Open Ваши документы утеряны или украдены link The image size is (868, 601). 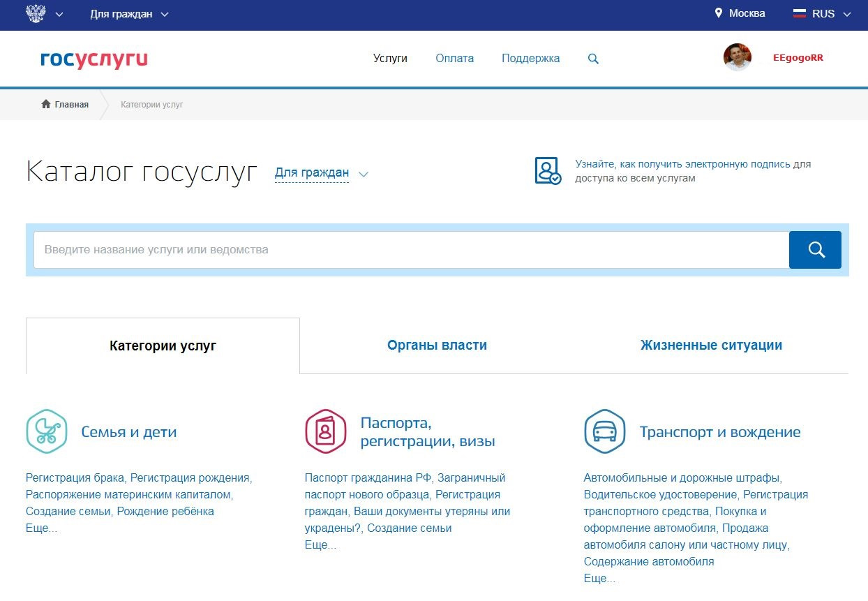(x=407, y=520)
